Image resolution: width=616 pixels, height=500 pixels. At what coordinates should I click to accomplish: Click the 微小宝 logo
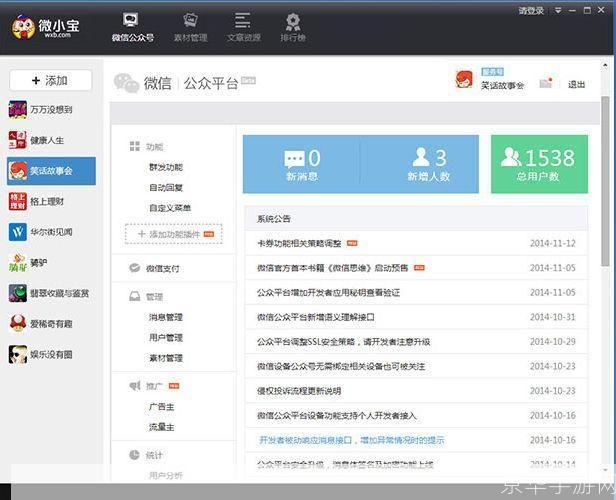44,27
